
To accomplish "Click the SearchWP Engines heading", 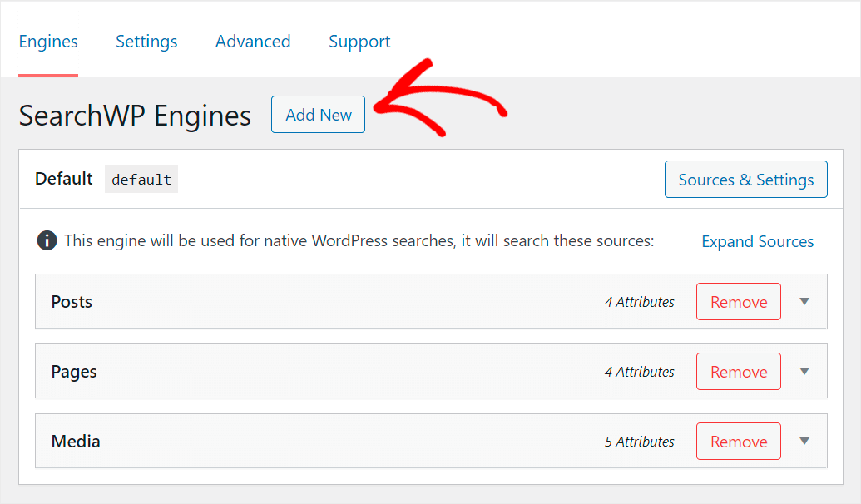I will click(135, 116).
